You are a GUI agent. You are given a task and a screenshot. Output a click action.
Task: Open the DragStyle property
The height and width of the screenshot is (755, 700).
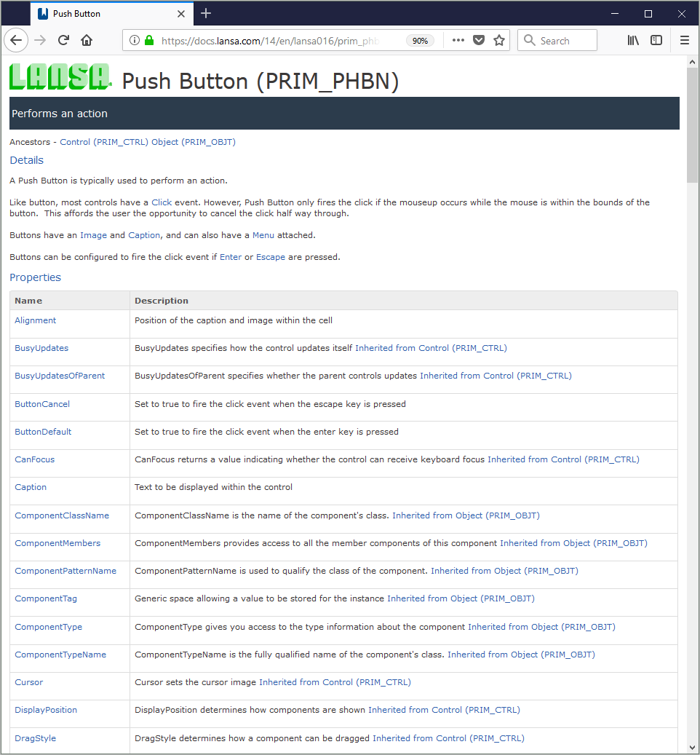35,738
